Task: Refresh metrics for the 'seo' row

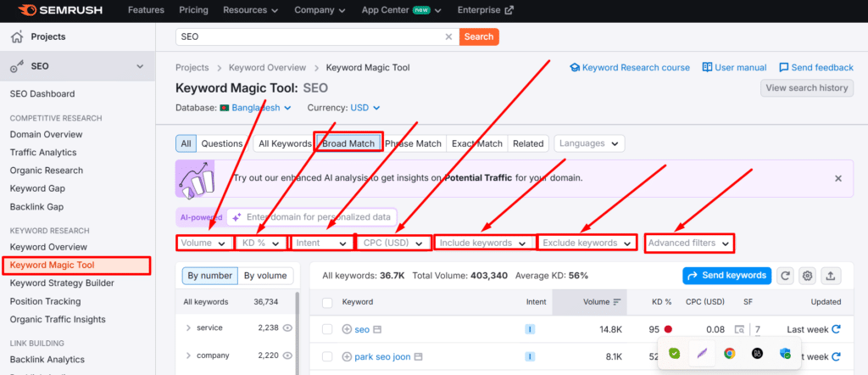Action: (x=837, y=329)
